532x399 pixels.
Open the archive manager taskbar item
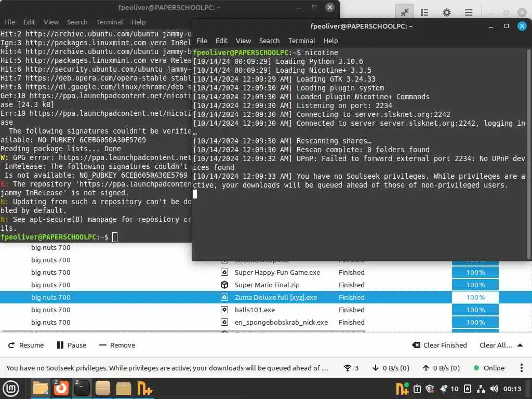click(x=102, y=389)
